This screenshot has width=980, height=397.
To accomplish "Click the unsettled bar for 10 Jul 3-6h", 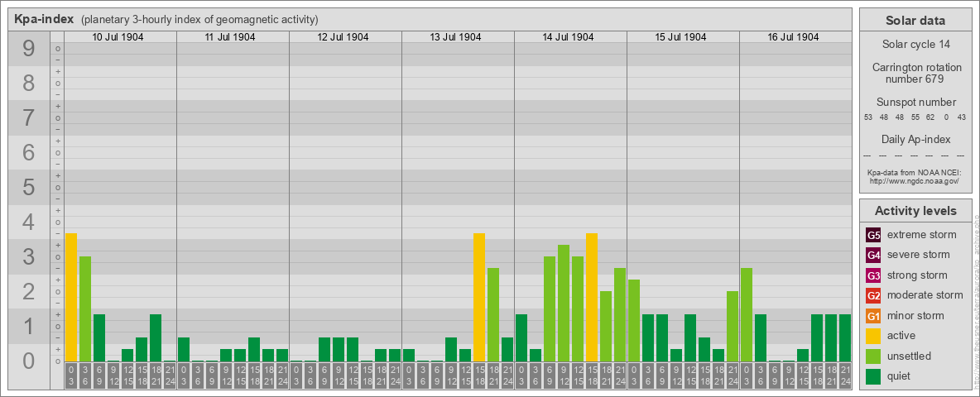I will [85, 309].
